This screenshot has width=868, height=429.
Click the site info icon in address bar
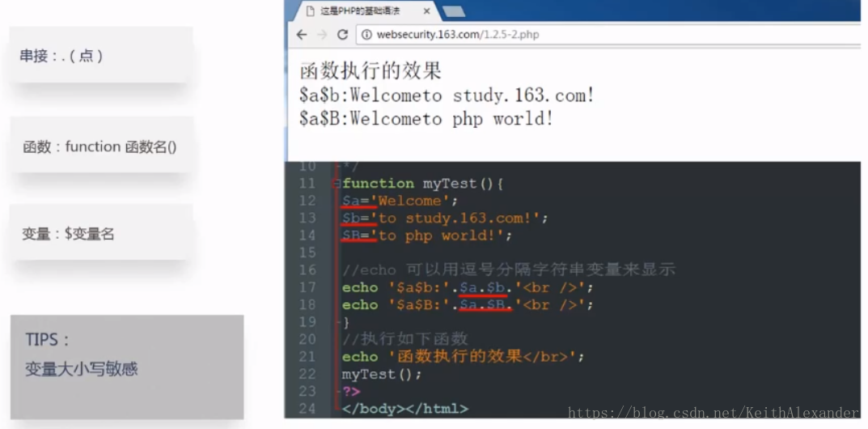pos(366,35)
